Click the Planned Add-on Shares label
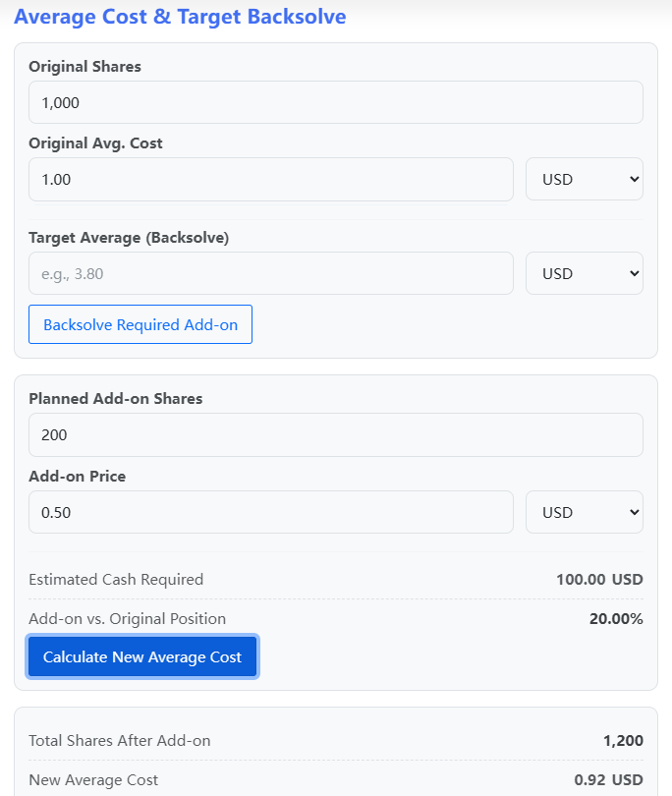 pyautogui.click(x=116, y=399)
